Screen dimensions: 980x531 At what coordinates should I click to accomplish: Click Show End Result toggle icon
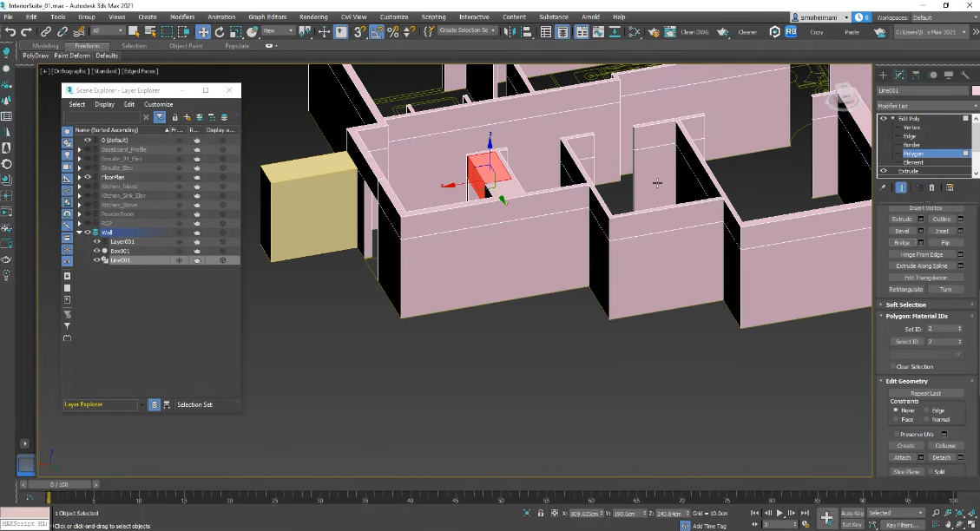[901, 187]
